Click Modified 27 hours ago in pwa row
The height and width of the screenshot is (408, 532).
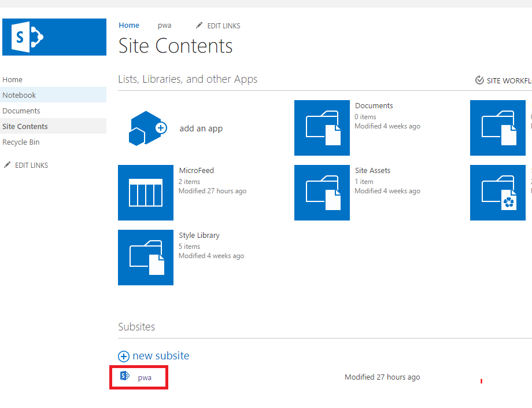(x=382, y=377)
